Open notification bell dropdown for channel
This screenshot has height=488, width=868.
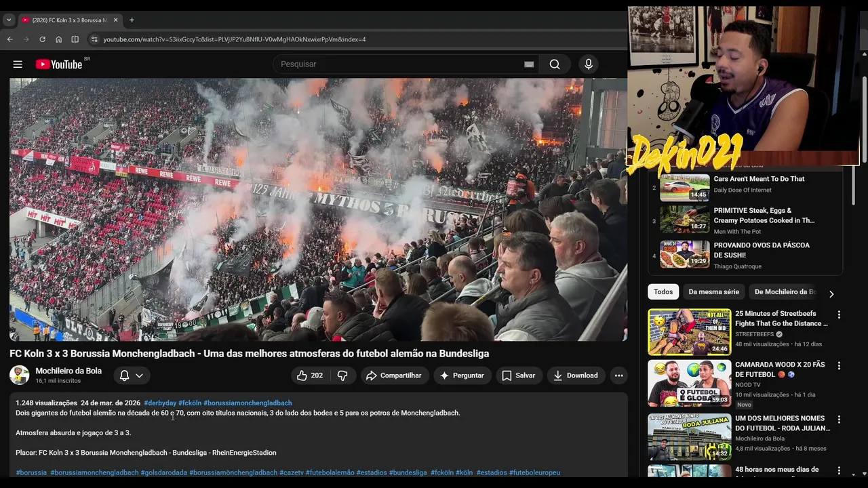point(132,375)
